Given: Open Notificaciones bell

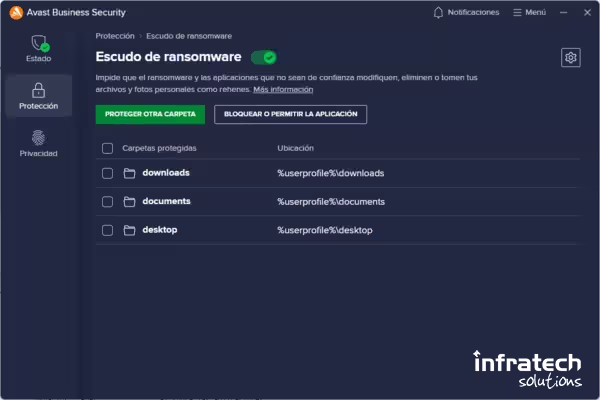Looking at the screenshot, I should click(466, 13).
